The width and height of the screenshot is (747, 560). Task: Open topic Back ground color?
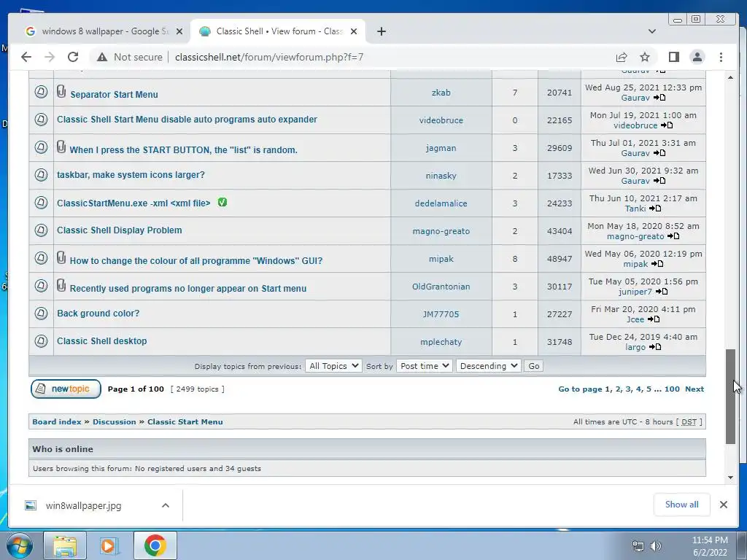point(98,314)
